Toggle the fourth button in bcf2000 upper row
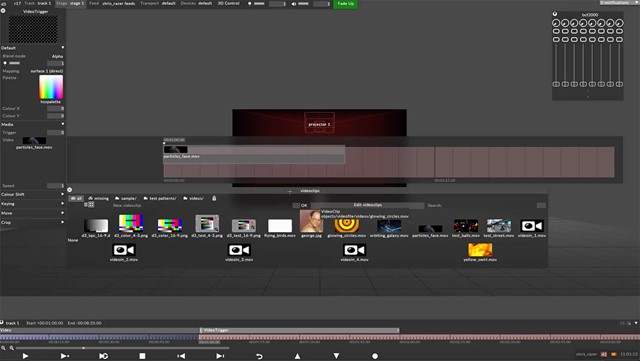This screenshot has width=640, height=361. [x=583, y=31]
